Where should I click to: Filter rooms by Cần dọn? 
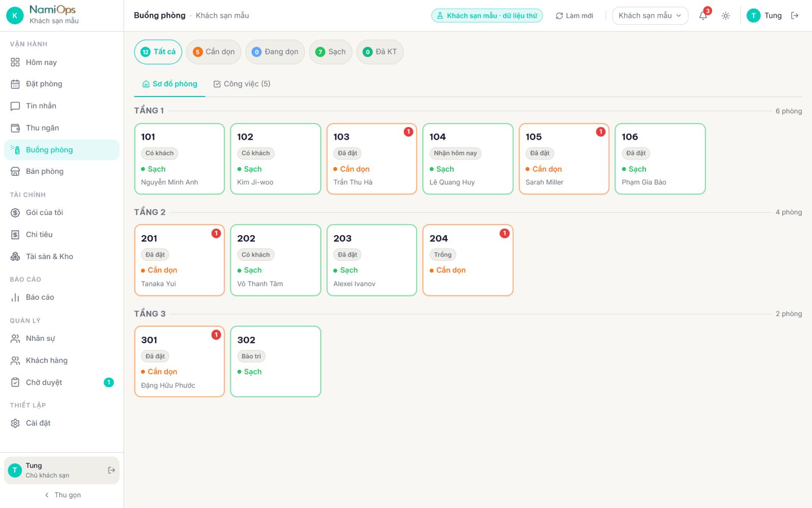coord(214,52)
